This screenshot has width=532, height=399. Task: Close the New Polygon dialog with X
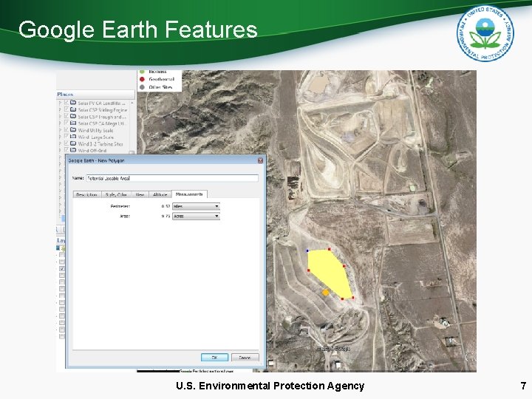pos(260,160)
